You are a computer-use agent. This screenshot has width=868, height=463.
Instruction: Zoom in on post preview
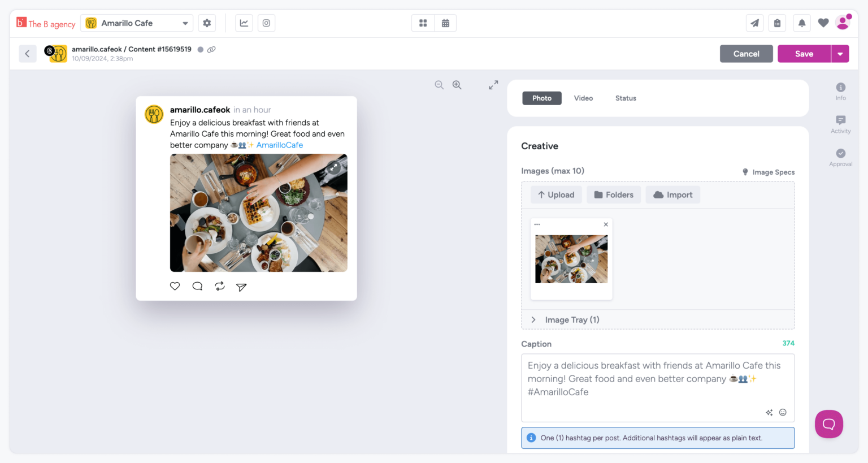click(x=457, y=85)
